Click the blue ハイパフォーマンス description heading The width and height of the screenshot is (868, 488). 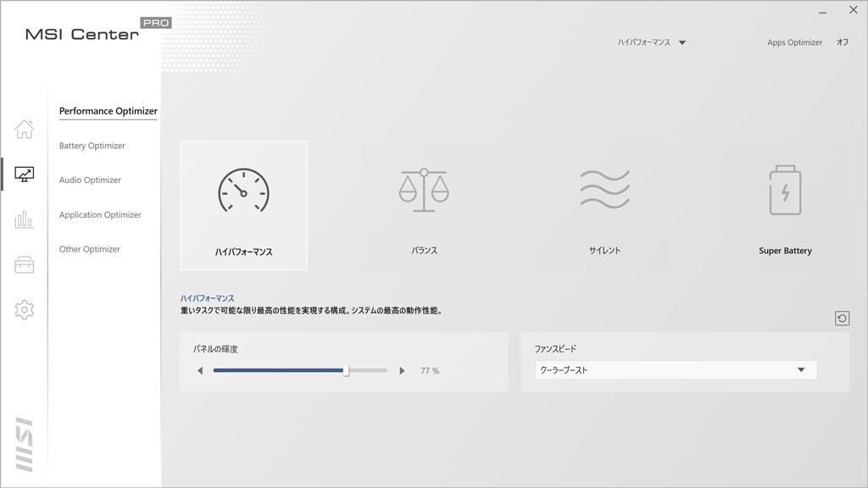coord(207,298)
